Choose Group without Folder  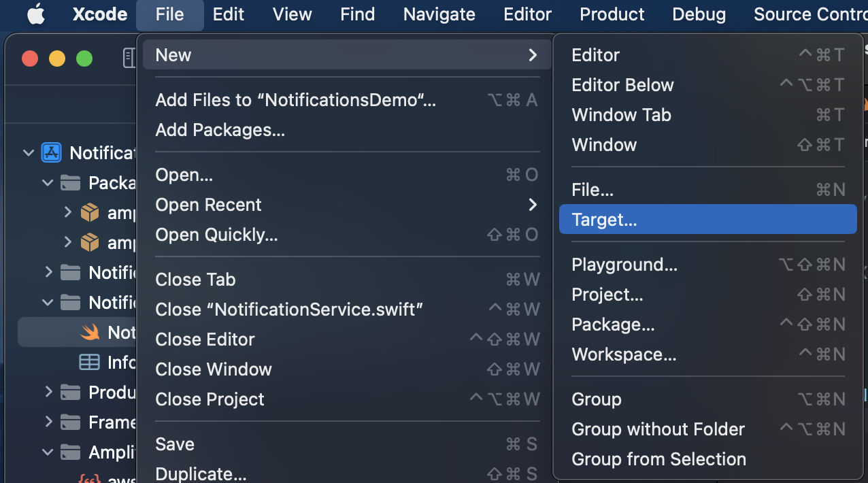pos(708,429)
